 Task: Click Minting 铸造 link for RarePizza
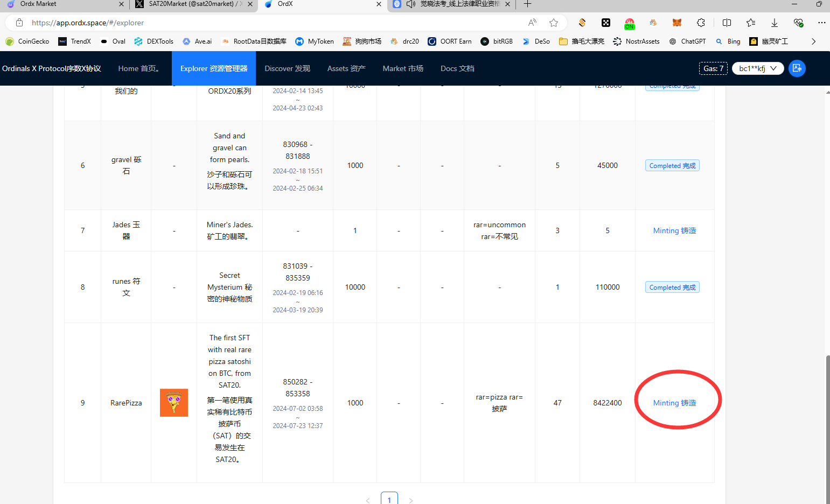pyautogui.click(x=674, y=403)
